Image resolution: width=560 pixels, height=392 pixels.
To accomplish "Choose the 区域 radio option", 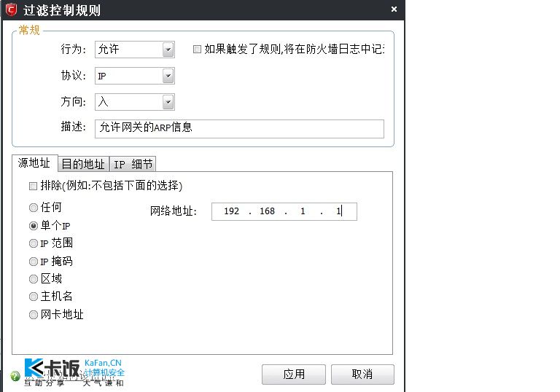I will pos(34,279).
